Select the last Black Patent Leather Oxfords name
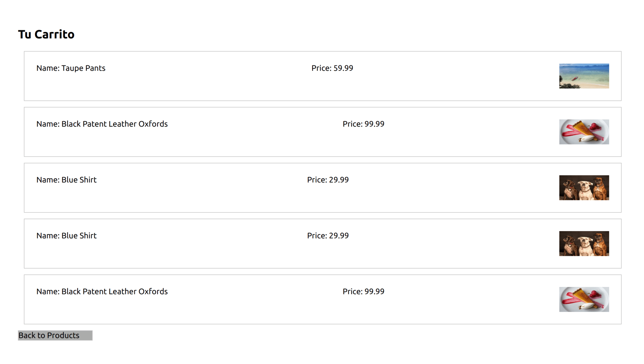Image resolution: width=644 pixels, height=364 pixels. click(x=102, y=291)
